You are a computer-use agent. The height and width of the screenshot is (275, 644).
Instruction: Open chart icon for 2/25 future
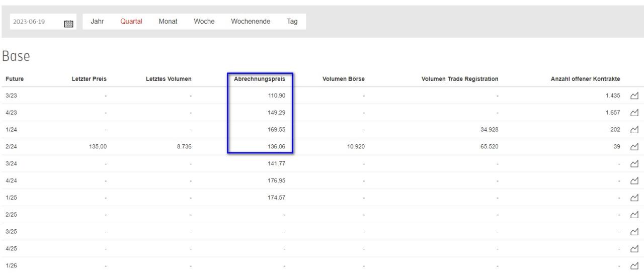(x=634, y=215)
